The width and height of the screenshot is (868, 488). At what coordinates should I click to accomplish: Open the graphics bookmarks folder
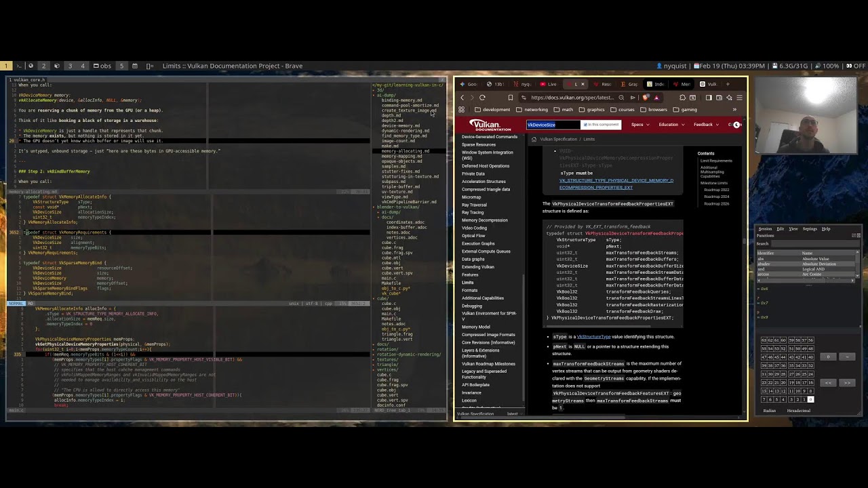[x=591, y=110]
